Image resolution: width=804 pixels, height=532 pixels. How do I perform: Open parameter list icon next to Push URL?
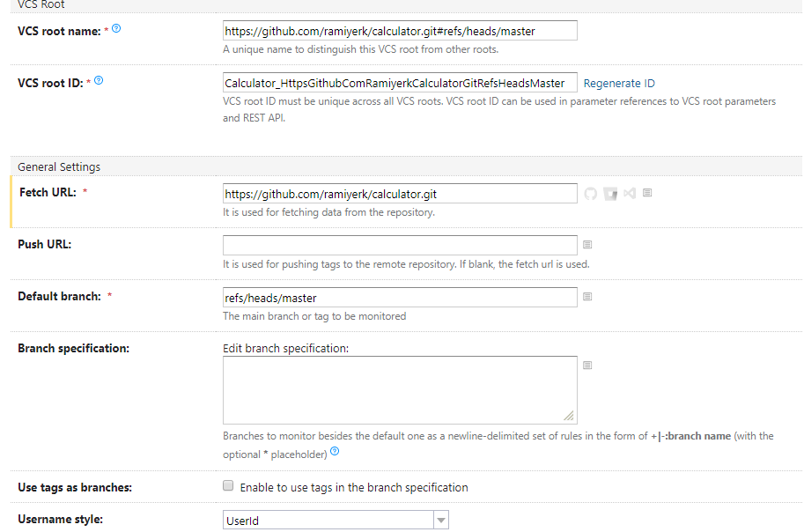587,245
